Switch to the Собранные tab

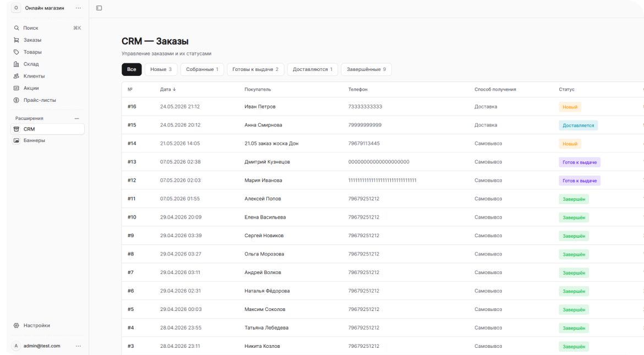202,69
